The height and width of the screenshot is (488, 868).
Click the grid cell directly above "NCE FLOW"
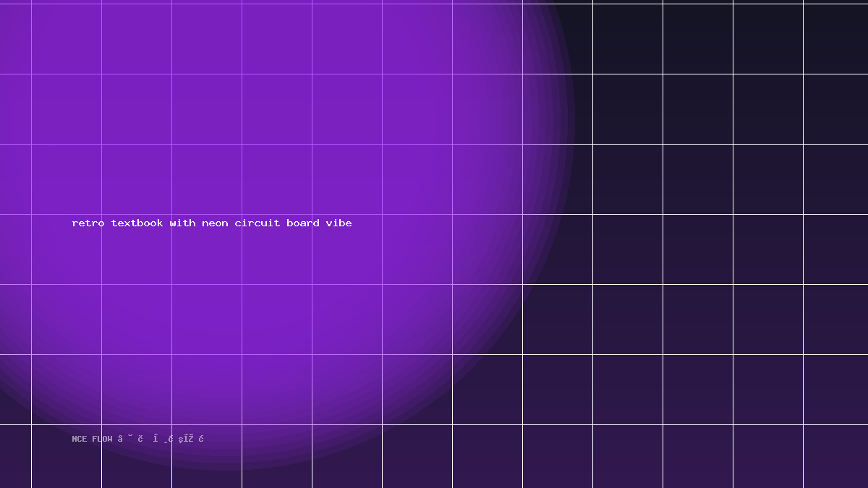coord(67,390)
